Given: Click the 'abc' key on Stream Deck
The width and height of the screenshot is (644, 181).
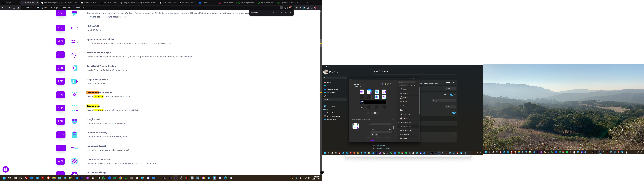Looking at the screenshot, I should (x=362, y=92).
